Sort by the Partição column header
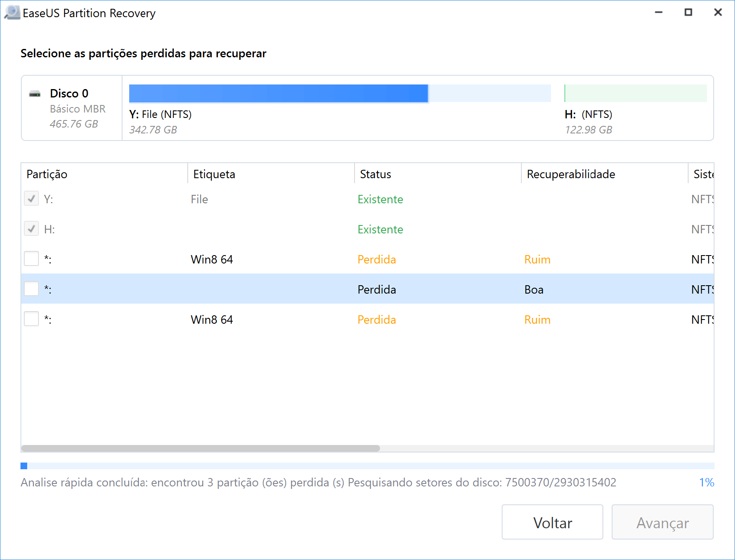Screen dimensions: 735x560 tap(105, 174)
